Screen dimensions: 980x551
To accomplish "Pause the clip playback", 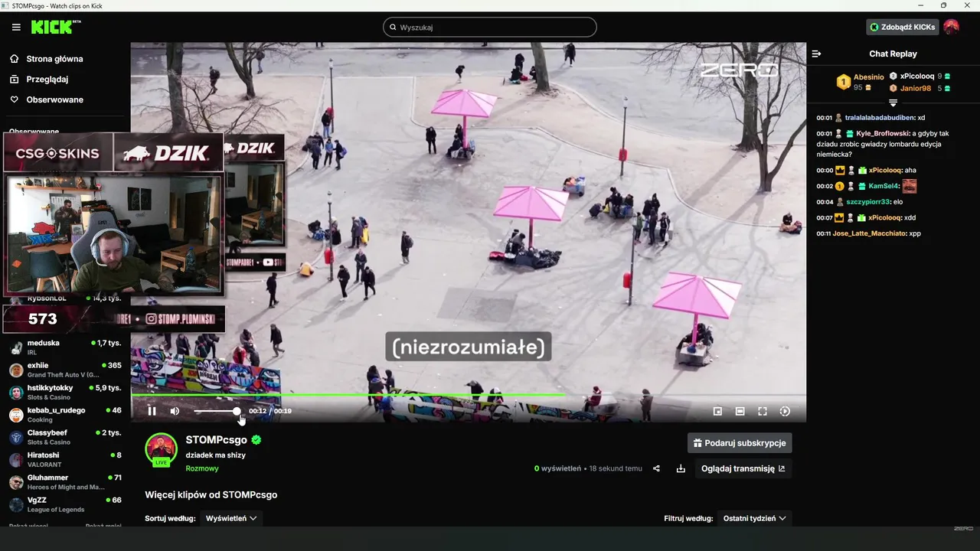I will click(x=152, y=411).
